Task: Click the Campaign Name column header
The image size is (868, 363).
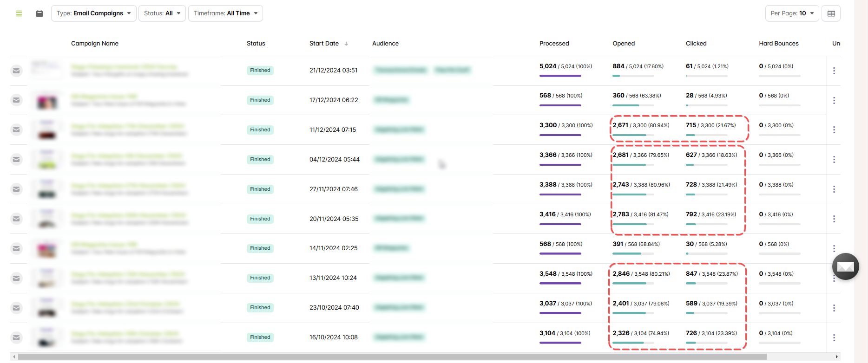Action: click(x=95, y=44)
